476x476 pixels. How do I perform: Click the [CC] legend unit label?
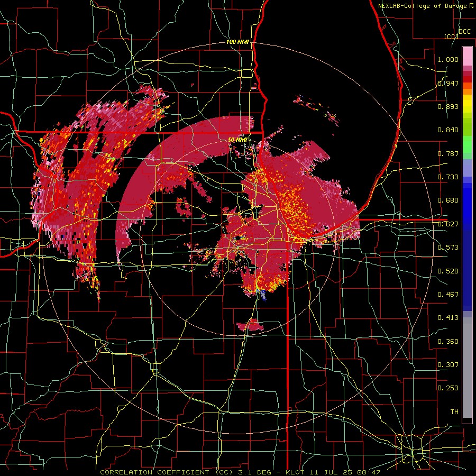pyautogui.click(x=451, y=36)
